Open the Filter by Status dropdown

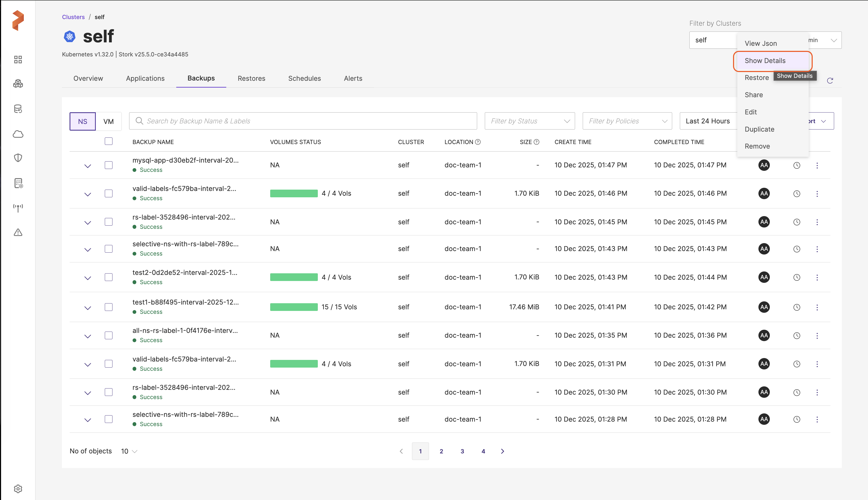tap(529, 121)
